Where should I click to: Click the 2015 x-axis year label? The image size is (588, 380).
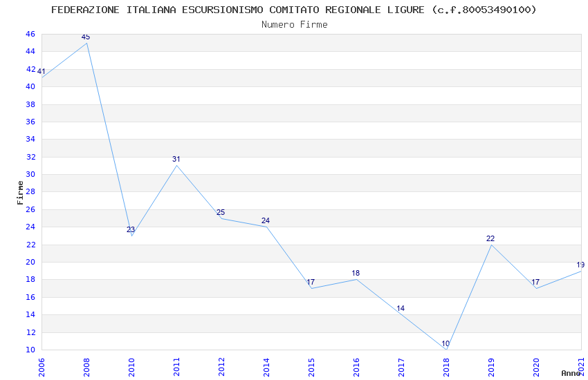(x=311, y=368)
